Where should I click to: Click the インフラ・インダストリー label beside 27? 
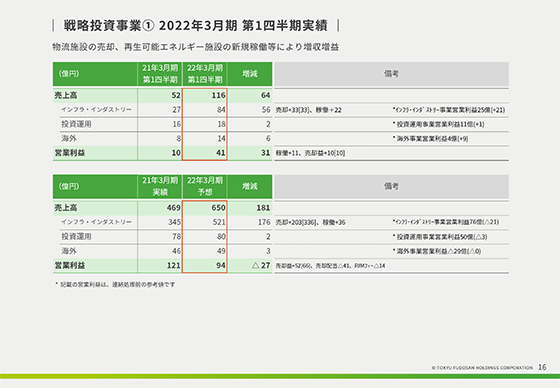point(96,110)
